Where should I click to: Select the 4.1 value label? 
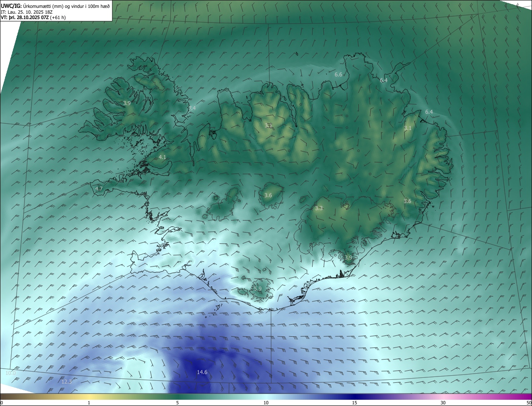(x=162, y=157)
